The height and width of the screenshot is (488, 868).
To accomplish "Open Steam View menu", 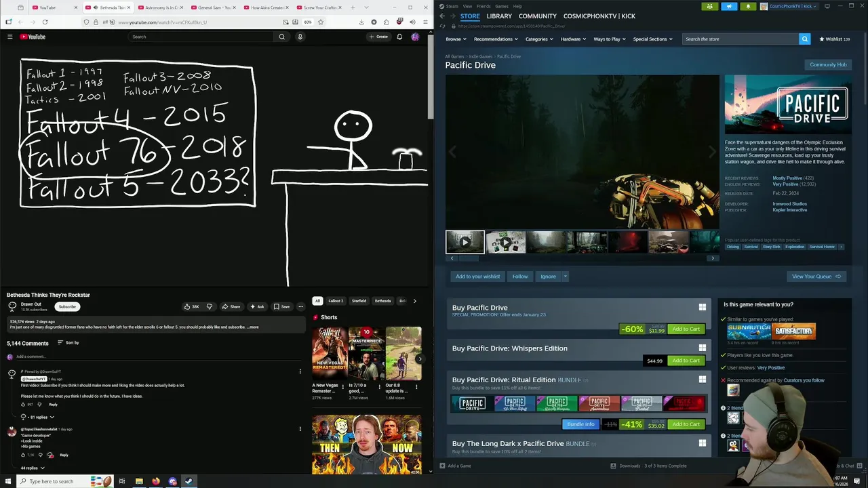I will point(467,6).
